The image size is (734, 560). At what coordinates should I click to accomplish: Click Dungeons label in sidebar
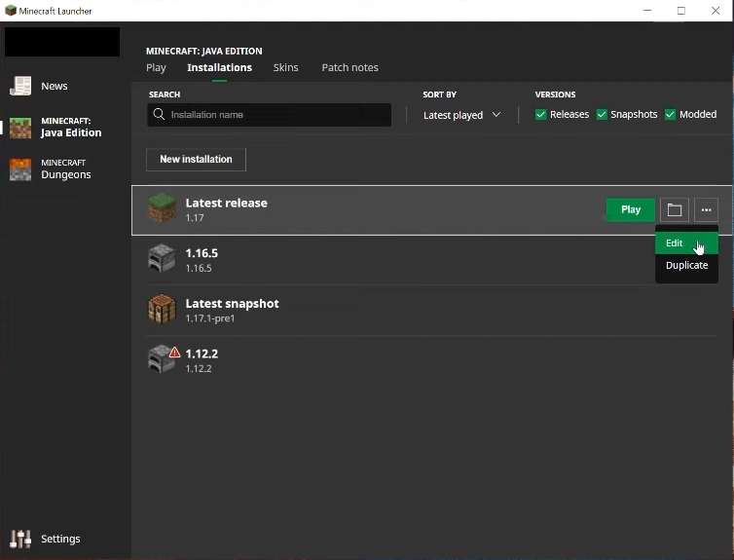[x=66, y=174]
